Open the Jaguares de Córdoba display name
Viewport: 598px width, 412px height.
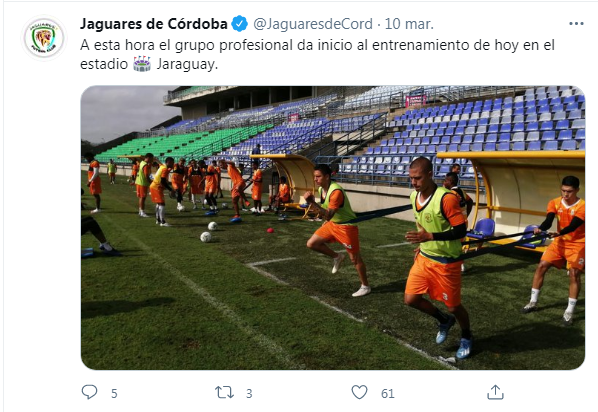154,24
